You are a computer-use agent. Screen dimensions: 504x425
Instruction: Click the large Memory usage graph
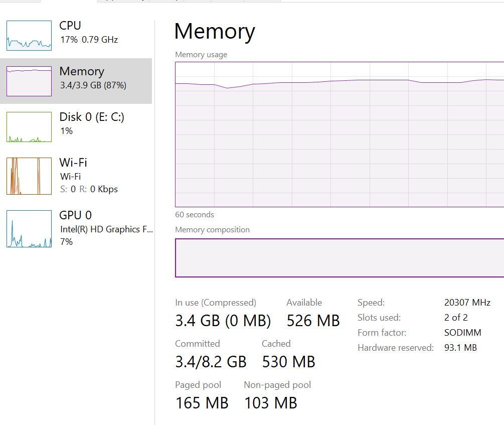(340, 134)
